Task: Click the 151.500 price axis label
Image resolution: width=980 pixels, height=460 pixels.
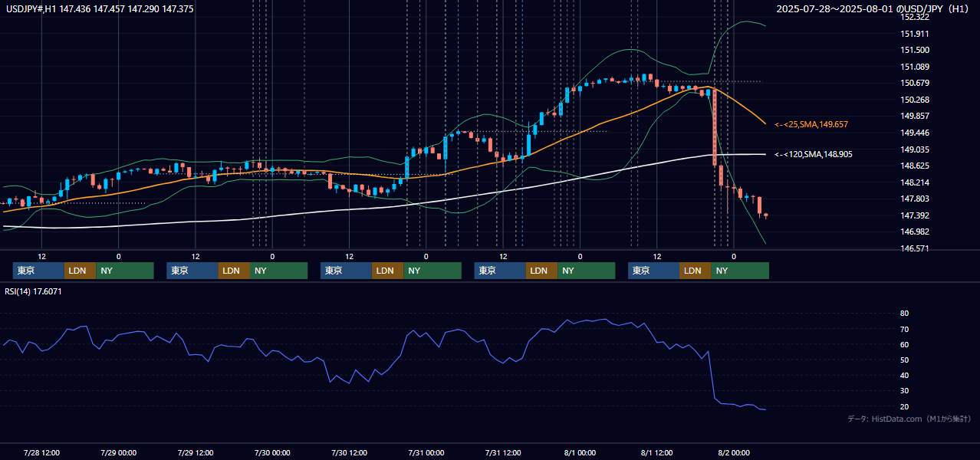Action: (916, 50)
